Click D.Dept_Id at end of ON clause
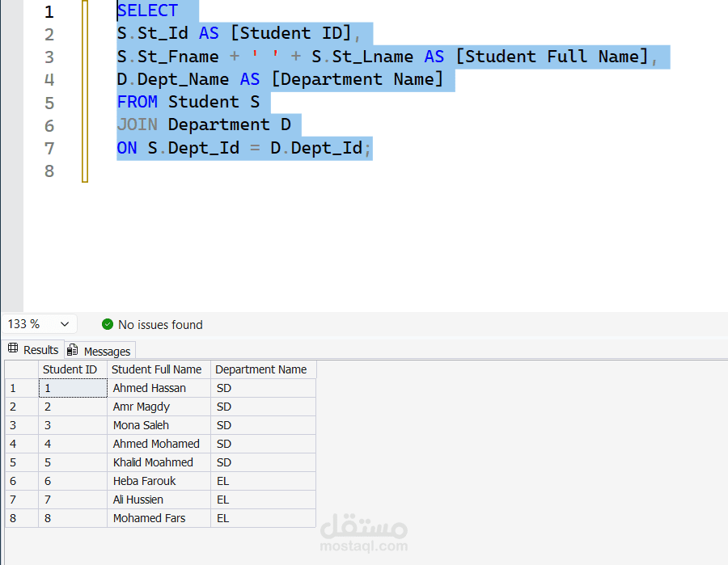 (x=316, y=148)
